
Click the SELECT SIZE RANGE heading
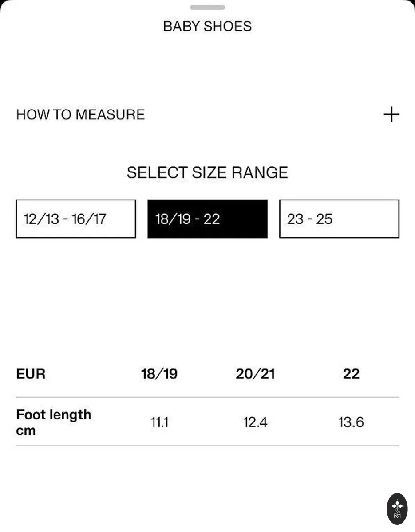point(207,172)
